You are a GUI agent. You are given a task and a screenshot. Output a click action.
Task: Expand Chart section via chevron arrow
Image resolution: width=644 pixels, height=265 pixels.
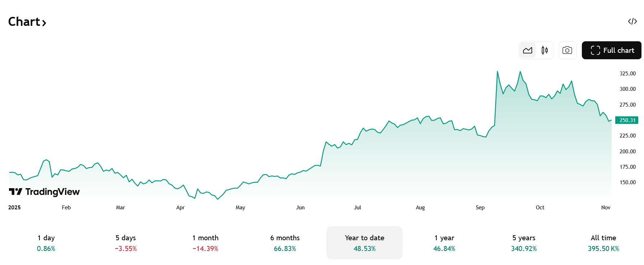(x=44, y=23)
